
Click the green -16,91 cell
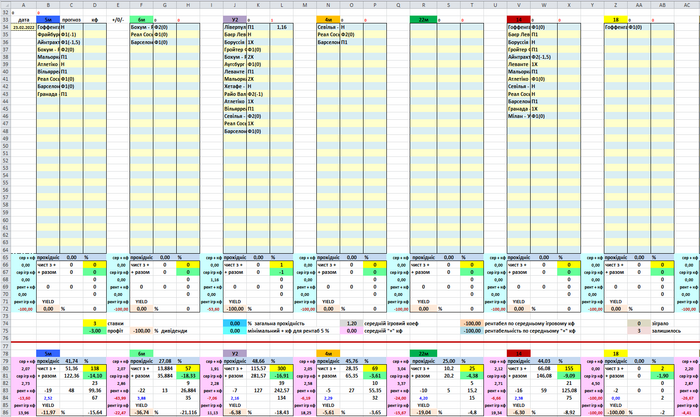[281, 376]
